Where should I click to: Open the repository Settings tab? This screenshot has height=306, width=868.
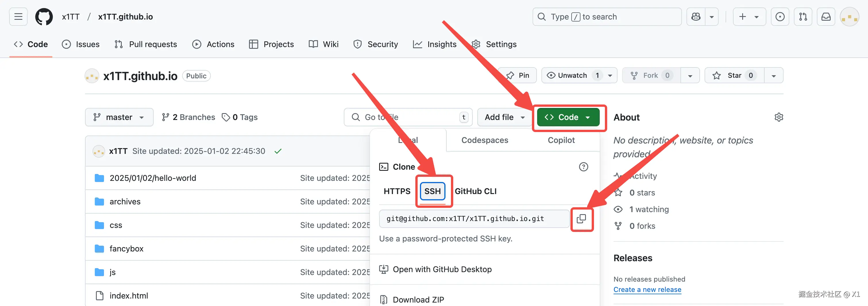click(x=494, y=44)
